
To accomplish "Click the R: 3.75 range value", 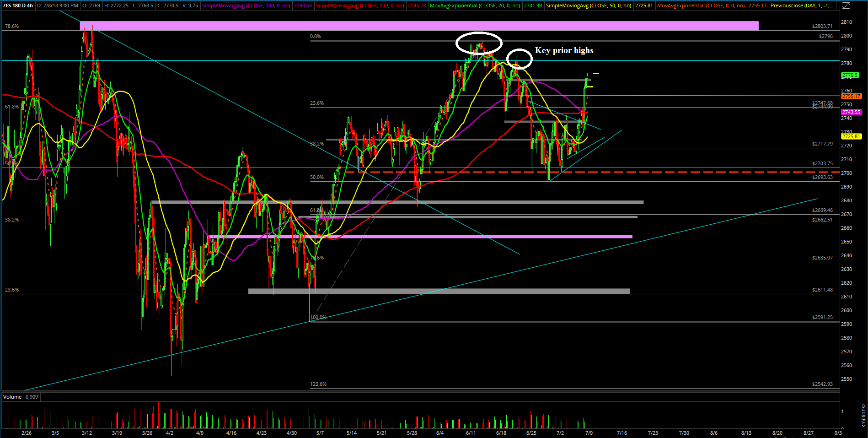I will [x=190, y=5].
